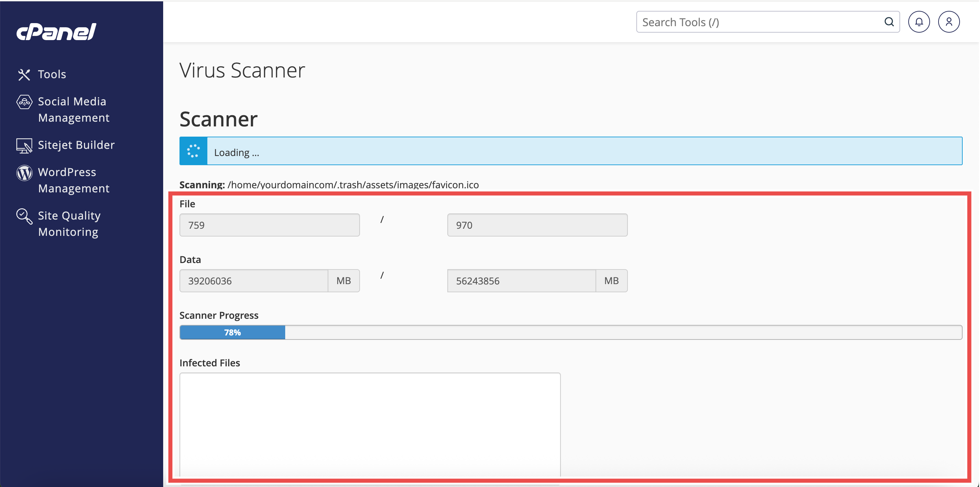Click the Scanner Progress bar at 78%

point(571,332)
